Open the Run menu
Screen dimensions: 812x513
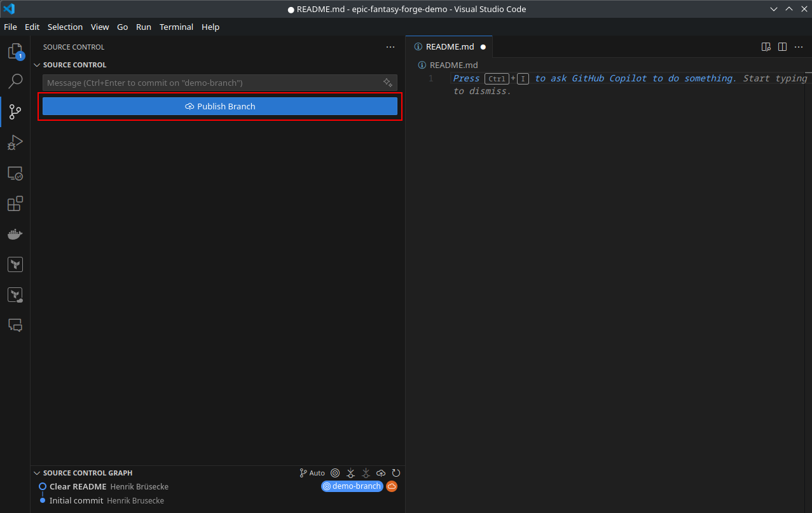144,27
